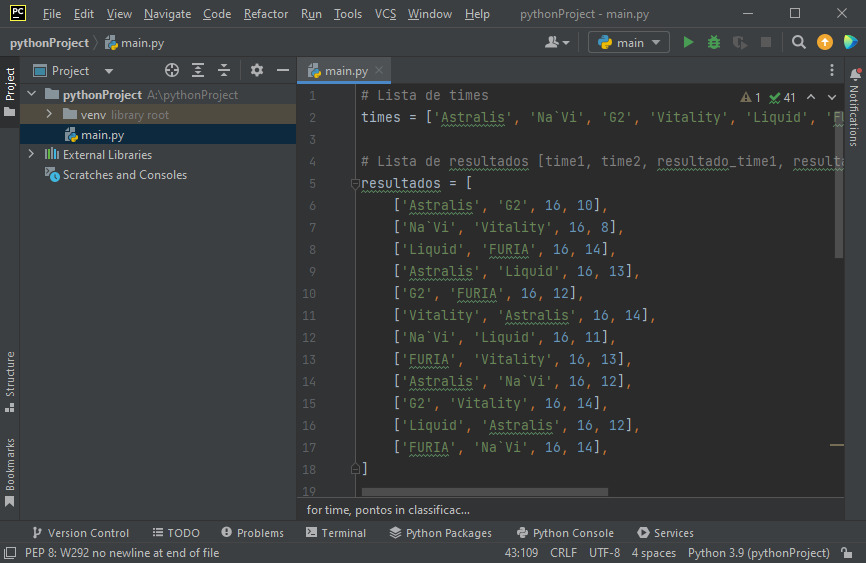Expand External Libraries node
866x563 pixels.
point(31,155)
